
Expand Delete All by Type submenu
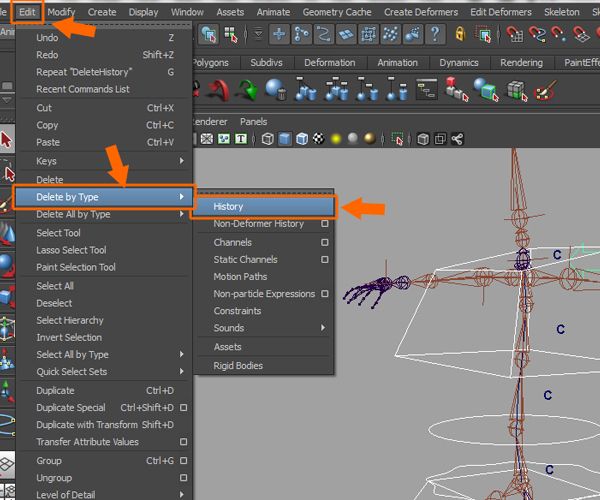pos(103,214)
